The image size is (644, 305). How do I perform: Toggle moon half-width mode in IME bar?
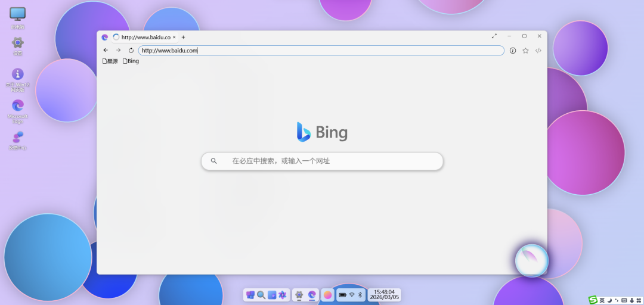tap(610, 300)
